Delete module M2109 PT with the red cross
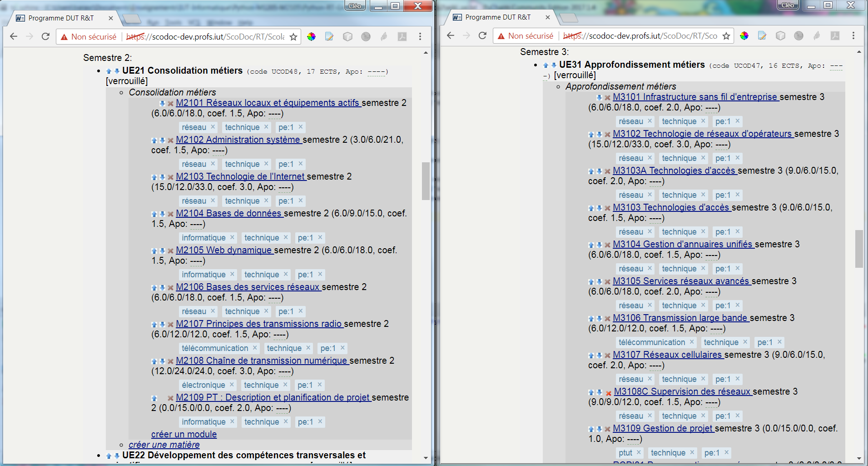 click(x=170, y=398)
